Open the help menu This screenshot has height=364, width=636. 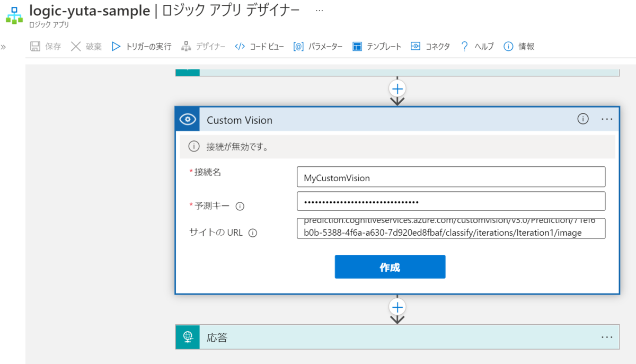(x=477, y=47)
